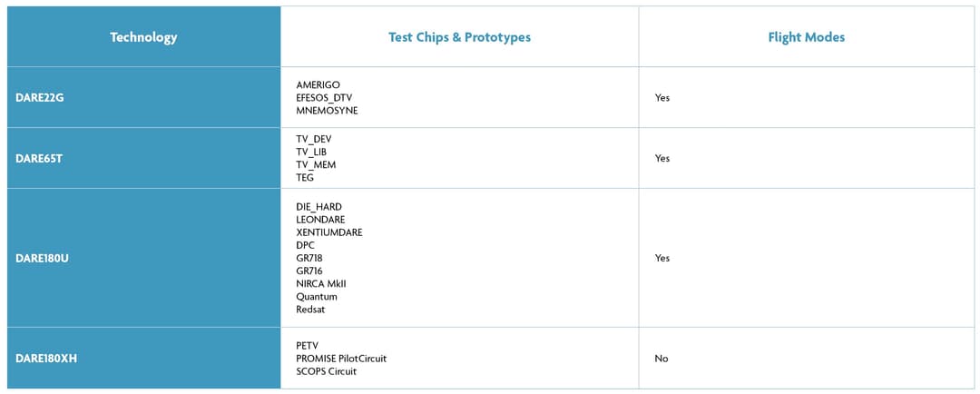Viewport: 980px width, 394px height.
Task: Click the TEG entry under DARE65T
Action: tap(305, 177)
